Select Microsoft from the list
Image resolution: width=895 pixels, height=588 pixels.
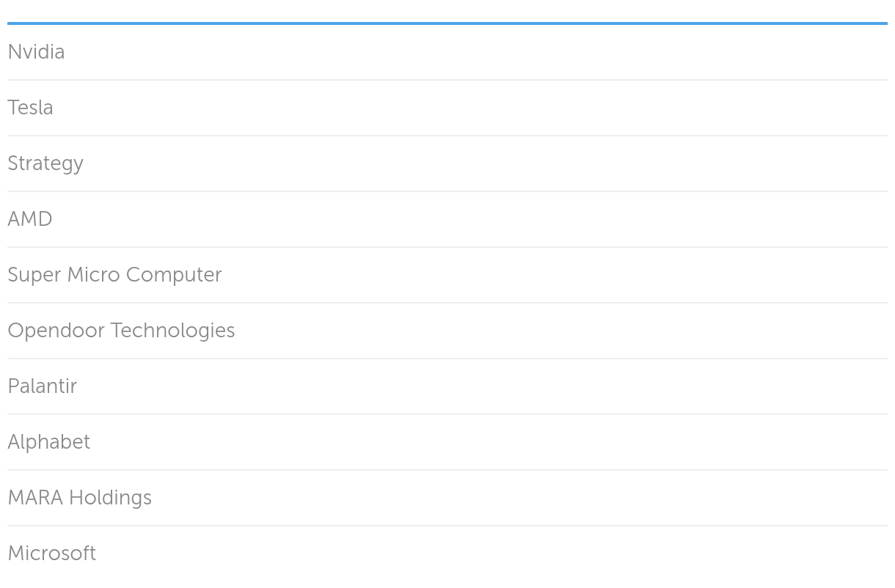[51, 554]
